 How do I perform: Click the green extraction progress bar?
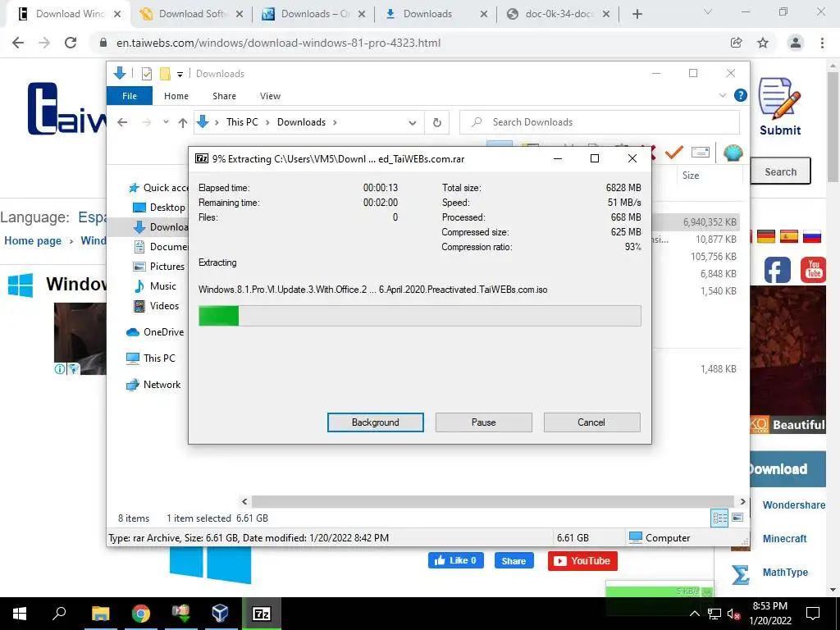tap(419, 316)
